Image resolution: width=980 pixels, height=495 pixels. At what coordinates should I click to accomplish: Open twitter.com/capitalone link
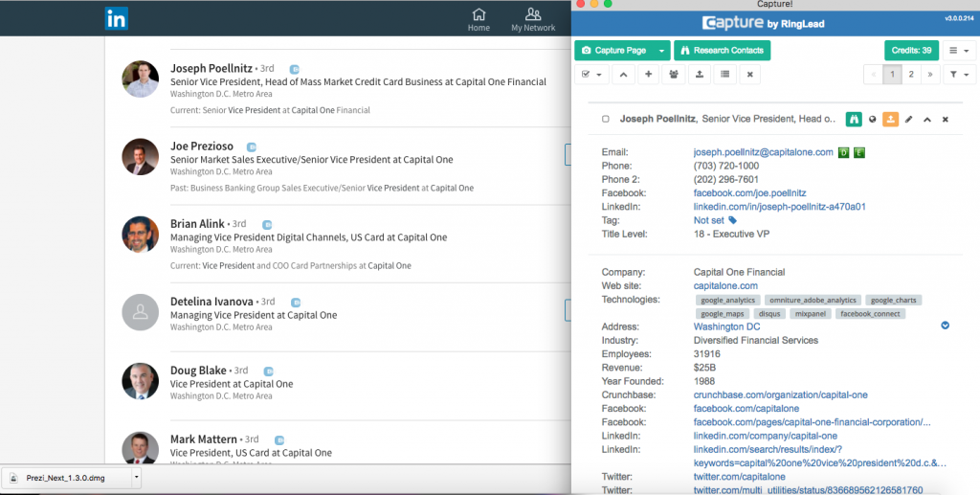click(x=740, y=477)
